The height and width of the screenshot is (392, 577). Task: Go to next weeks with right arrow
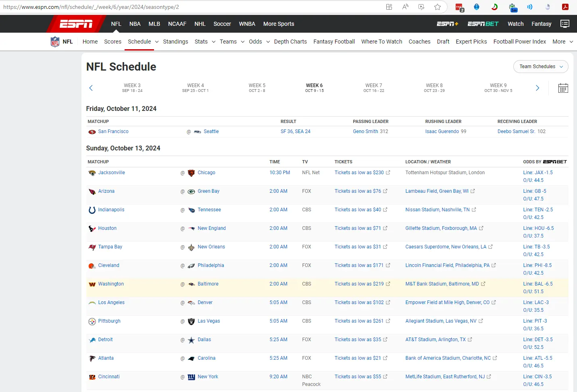537,88
